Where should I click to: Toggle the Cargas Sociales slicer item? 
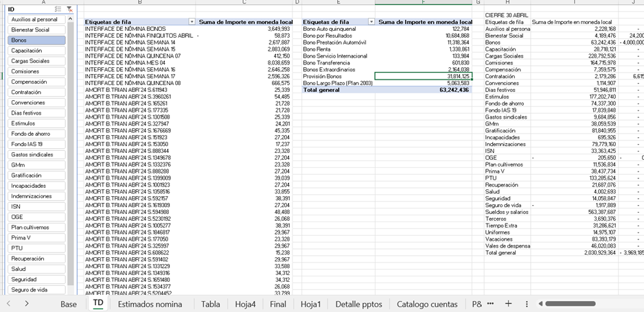[x=37, y=61]
